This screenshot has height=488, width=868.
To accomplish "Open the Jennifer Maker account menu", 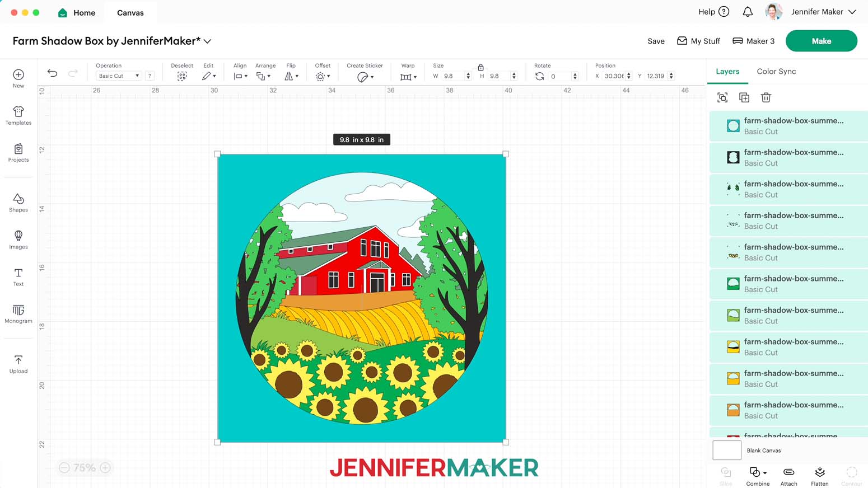I will (x=823, y=11).
